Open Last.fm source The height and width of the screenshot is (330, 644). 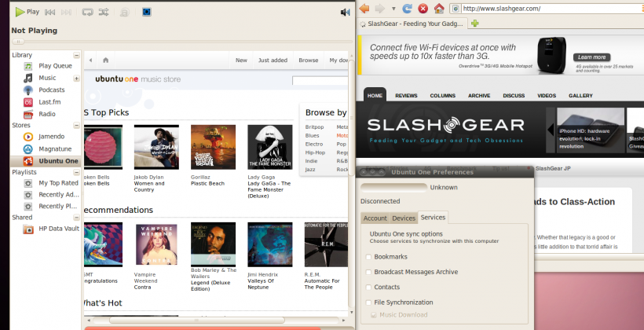(49, 102)
